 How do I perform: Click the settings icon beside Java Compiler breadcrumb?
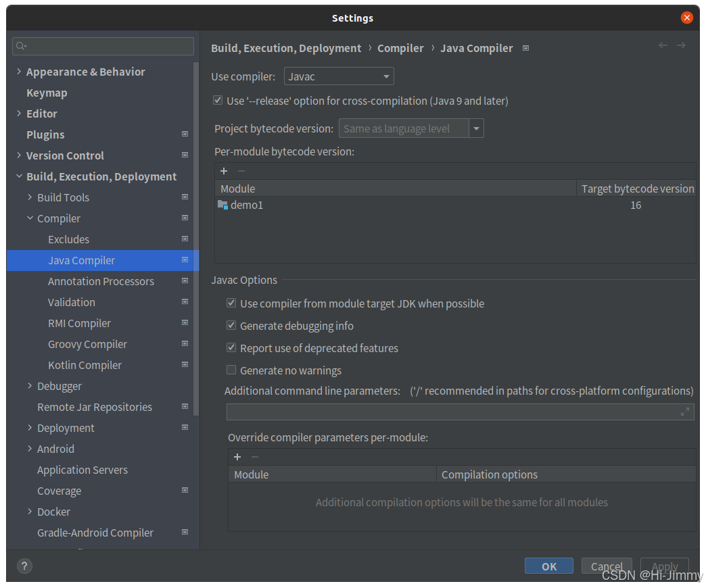[x=525, y=47]
